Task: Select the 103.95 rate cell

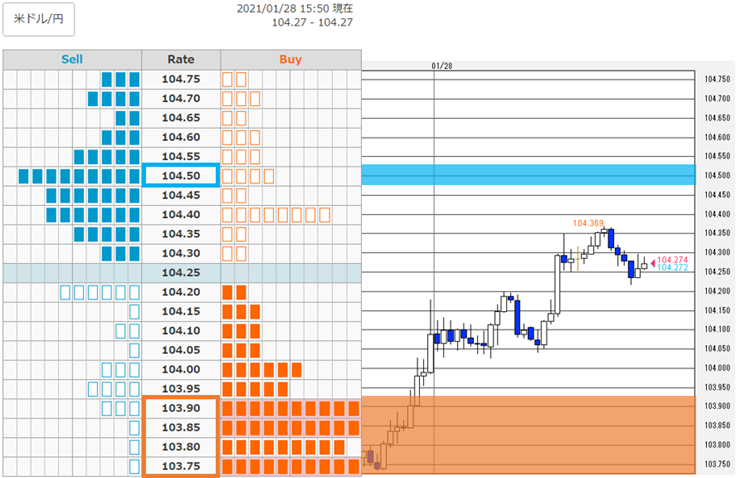Action: 181,389
